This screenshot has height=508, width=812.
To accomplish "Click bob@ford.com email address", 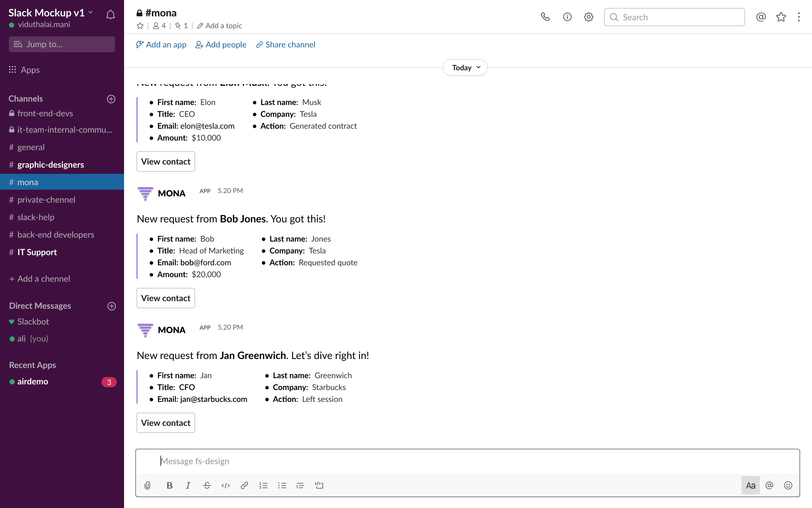I will 205,262.
